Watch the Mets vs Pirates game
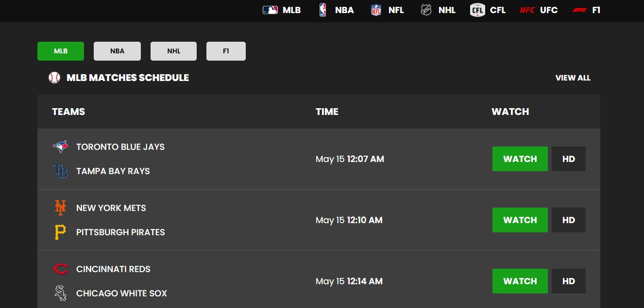 click(520, 220)
